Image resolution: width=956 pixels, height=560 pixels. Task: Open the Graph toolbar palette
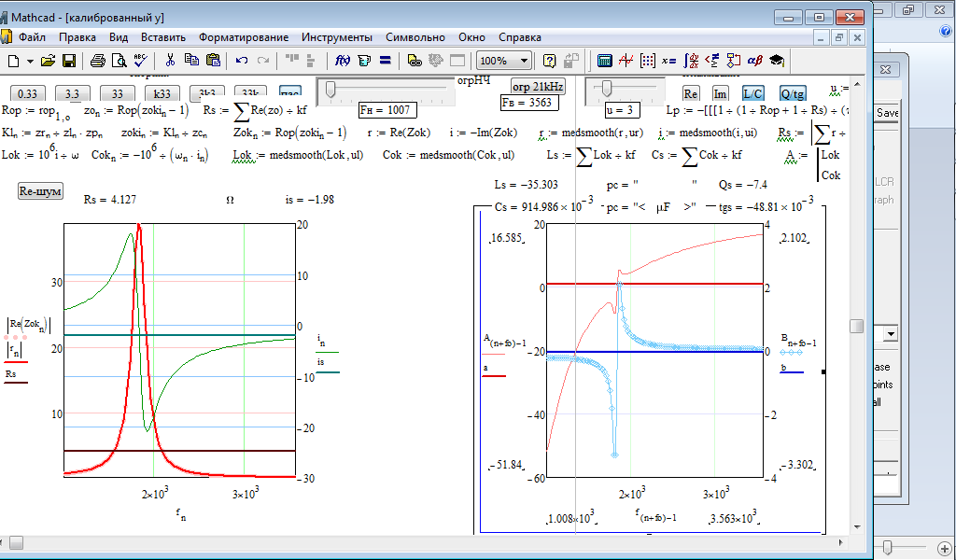[x=626, y=61]
